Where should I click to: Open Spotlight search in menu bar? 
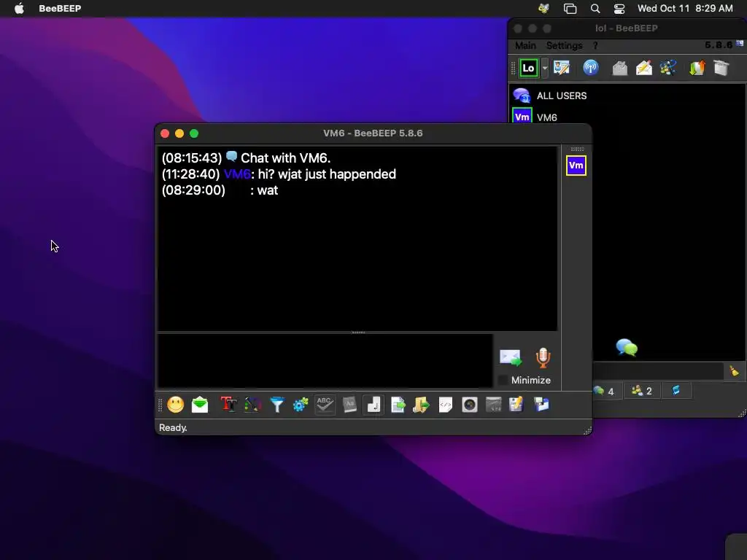(x=595, y=9)
